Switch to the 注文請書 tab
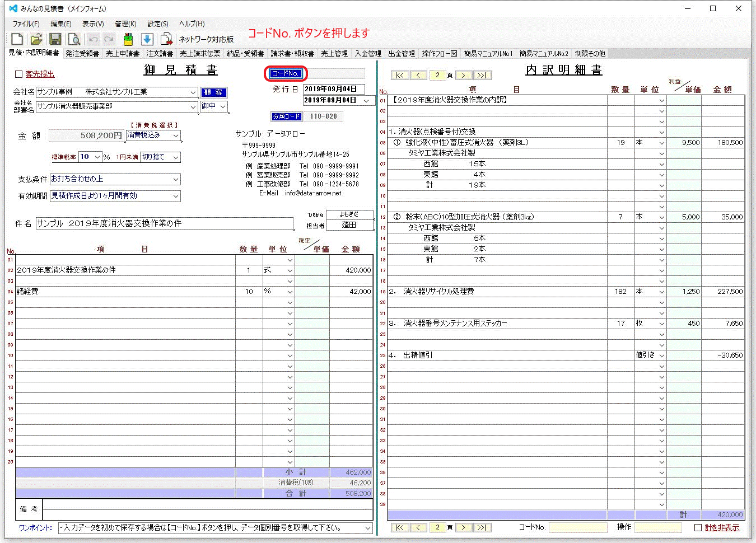 coord(160,54)
